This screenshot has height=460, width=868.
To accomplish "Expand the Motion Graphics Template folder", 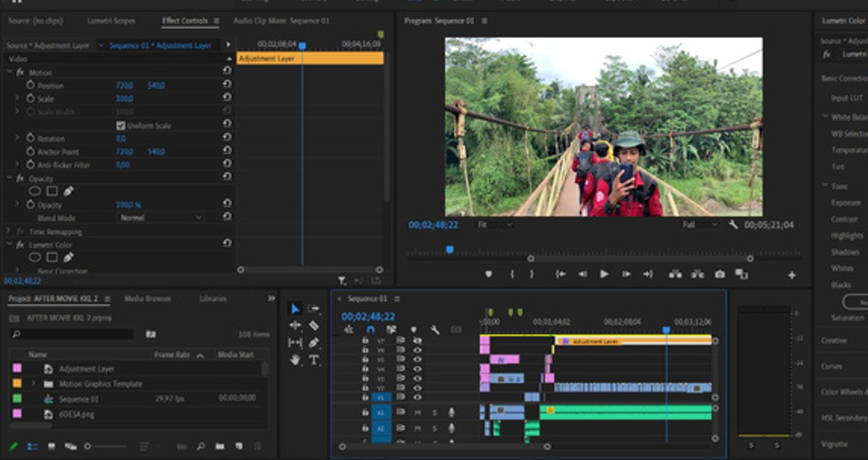I will tap(33, 383).
